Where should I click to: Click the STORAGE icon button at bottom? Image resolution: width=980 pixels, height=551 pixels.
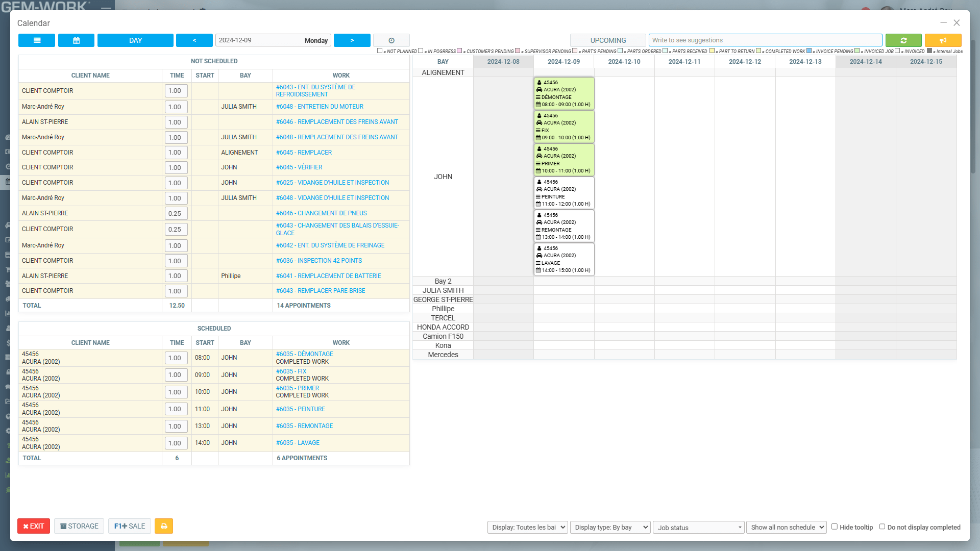(x=79, y=526)
